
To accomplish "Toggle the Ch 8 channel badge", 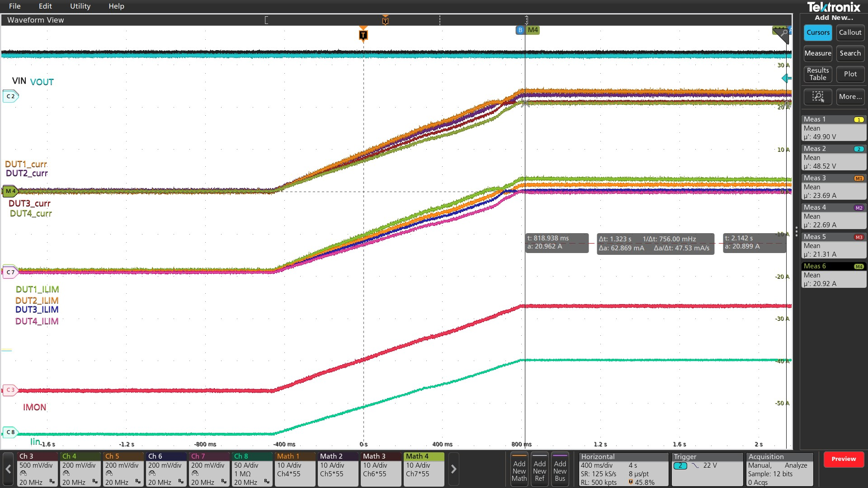I will click(x=252, y=469).
